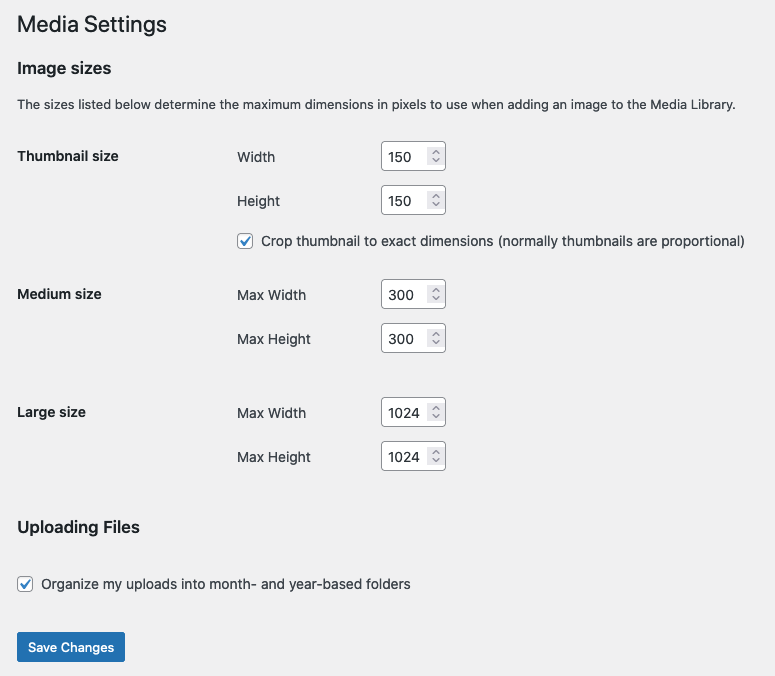Click the Medium size Max Height field
The image size is (775, 676).
(x=403, y=339)
